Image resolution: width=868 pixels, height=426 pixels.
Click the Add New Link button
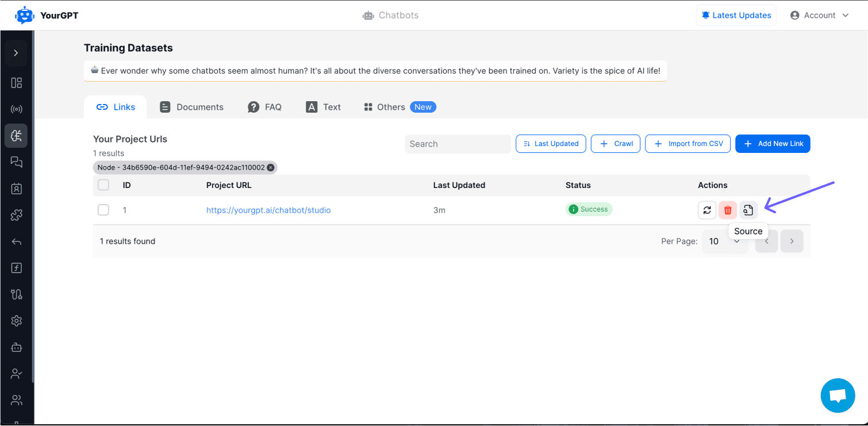[x=773, y=144]
